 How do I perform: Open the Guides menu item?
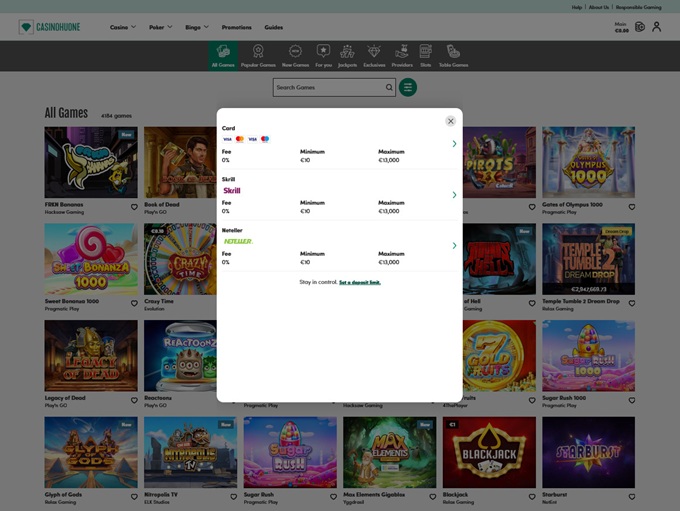273,27
